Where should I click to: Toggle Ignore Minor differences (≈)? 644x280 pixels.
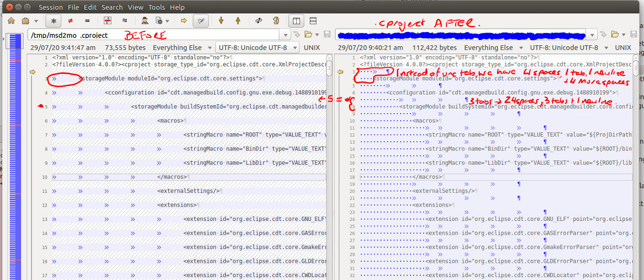(124, 21)
